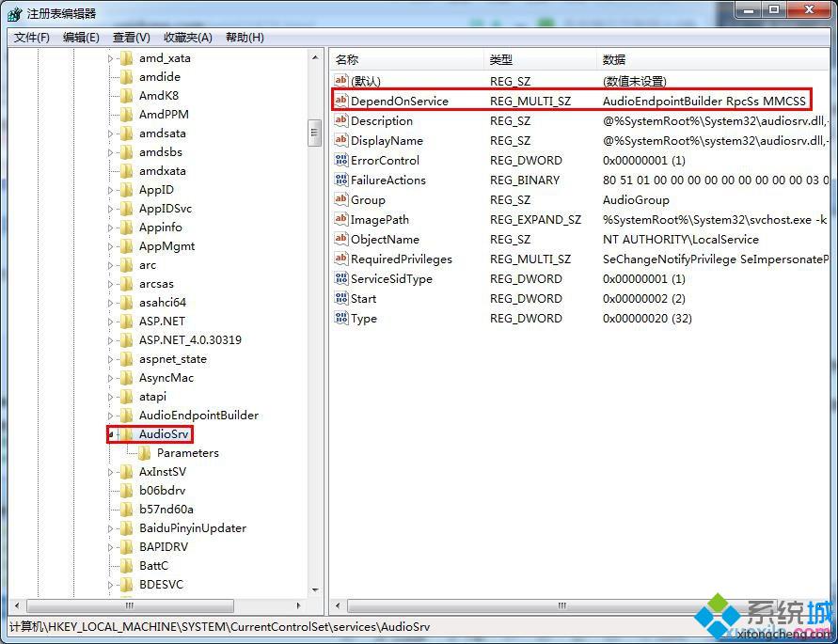
Task: Click the tree pane scroll down arrow
Action: [315, 590]
